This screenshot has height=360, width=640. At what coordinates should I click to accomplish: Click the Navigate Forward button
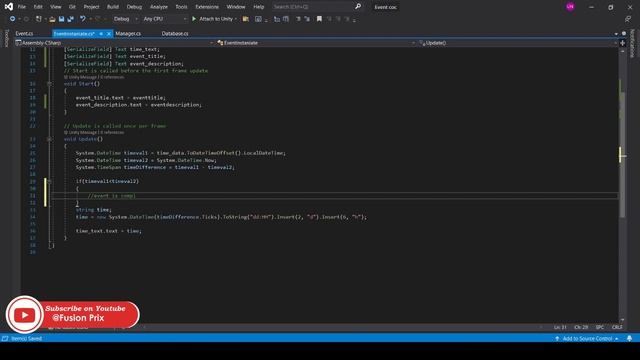(x=26, y=19)
